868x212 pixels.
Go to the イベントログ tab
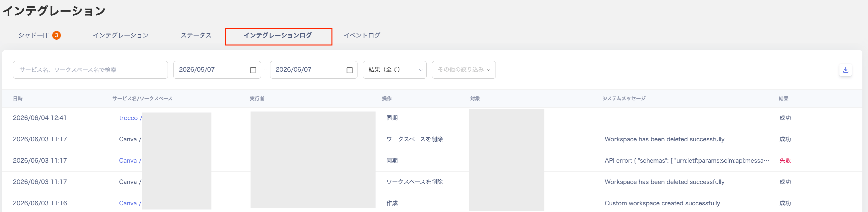[x=362, y=35]
